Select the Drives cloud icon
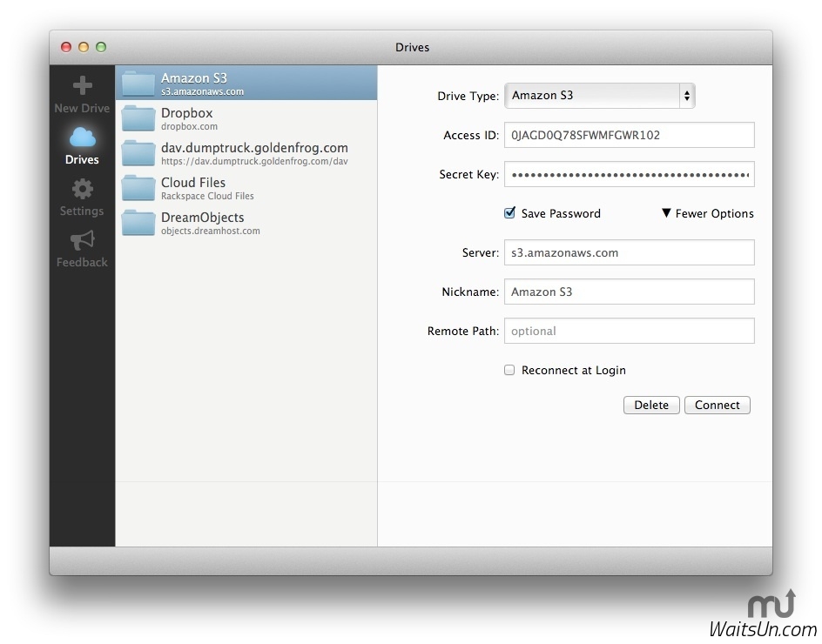This screenshot has height=644, width=822. click(x=82, y=138)
